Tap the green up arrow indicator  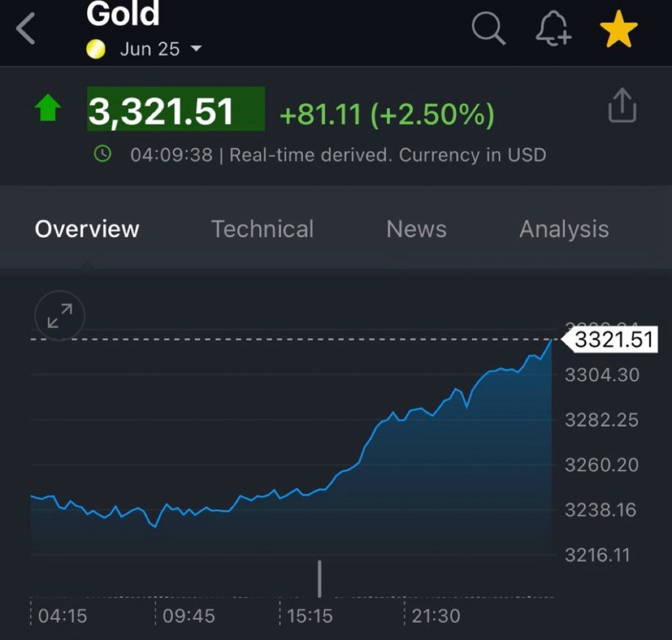(48, 108)
